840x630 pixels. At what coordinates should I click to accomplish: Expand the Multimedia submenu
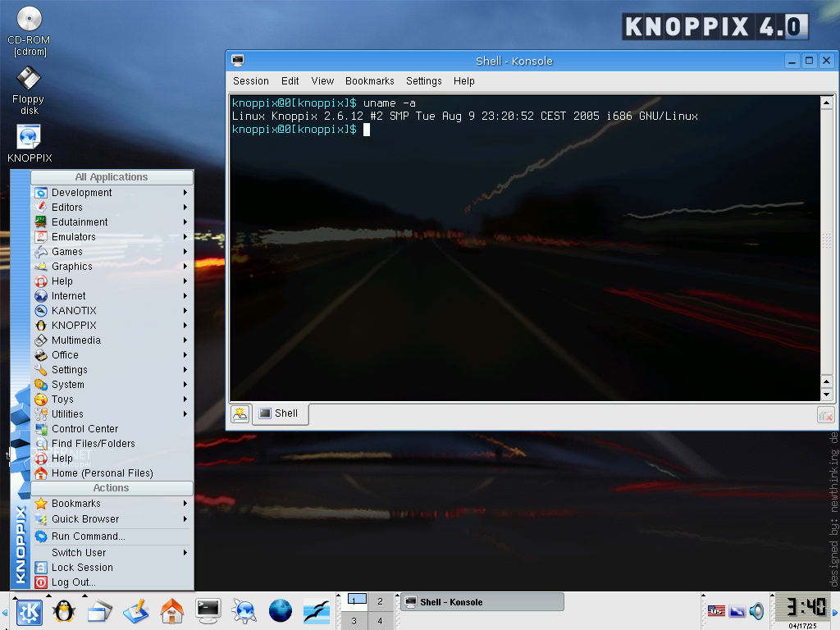tap(112, 340)
